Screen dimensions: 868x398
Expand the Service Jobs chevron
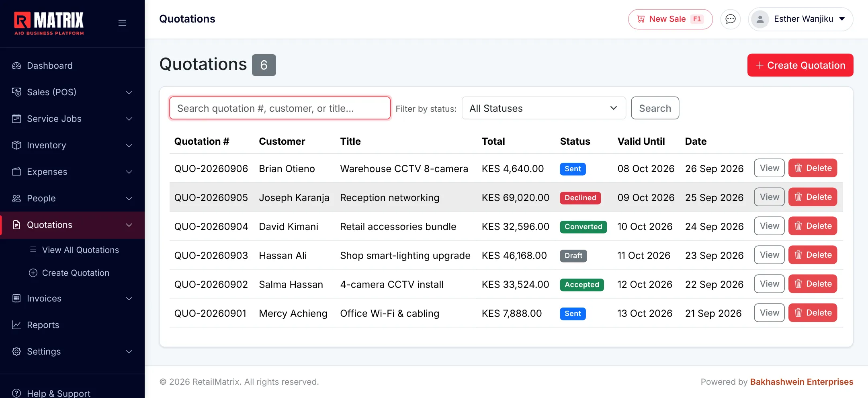[129, 119]
